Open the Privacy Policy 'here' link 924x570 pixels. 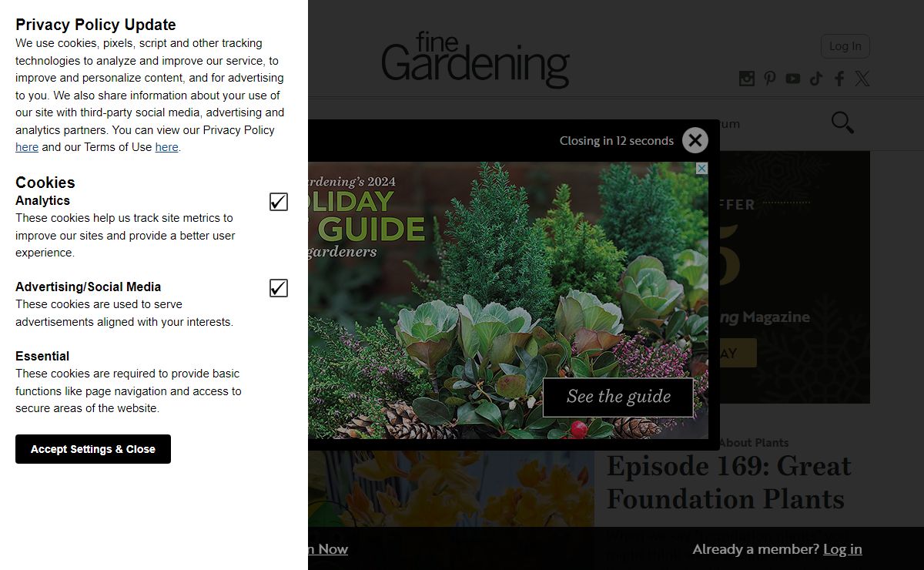(27, 147)
